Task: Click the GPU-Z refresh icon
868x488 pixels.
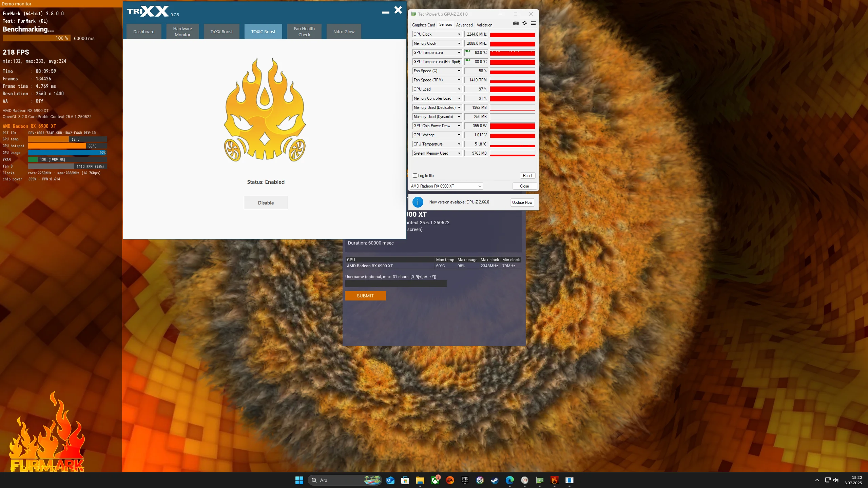Action: [x=524, y=23]
